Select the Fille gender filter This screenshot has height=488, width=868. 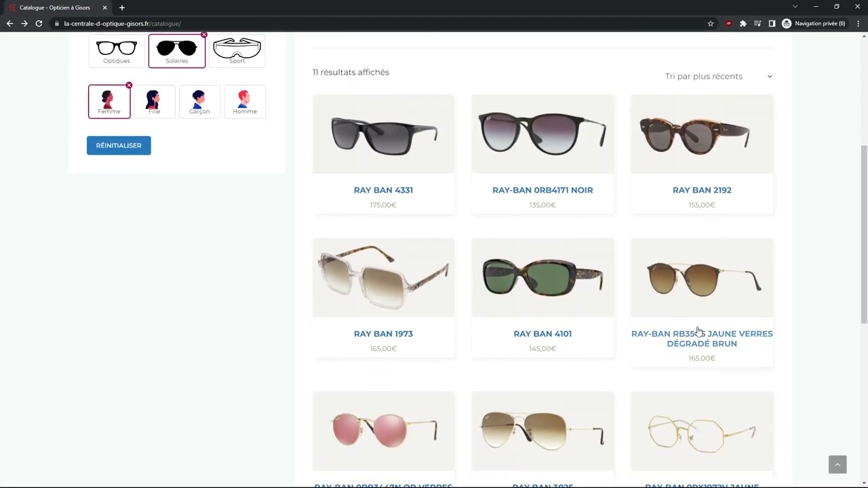point(154,102)
